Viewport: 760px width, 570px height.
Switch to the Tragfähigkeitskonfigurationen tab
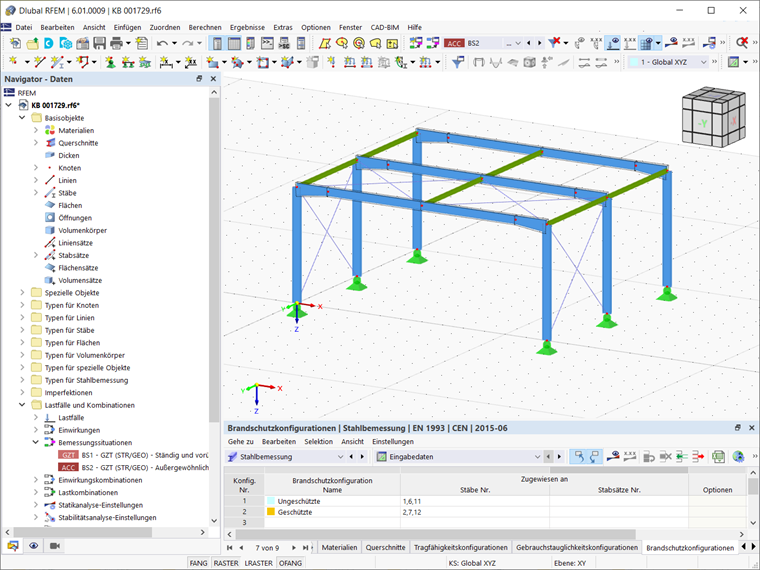(x=460, y=547)
